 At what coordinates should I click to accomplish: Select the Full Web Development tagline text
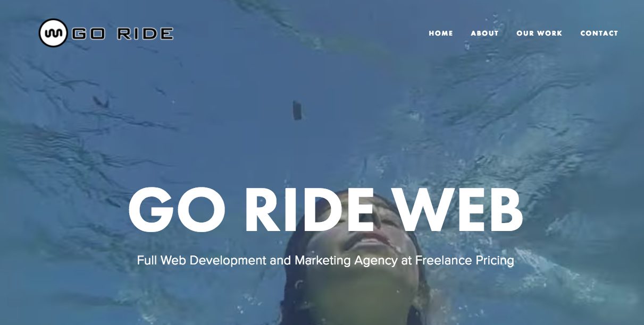[325, 261]
